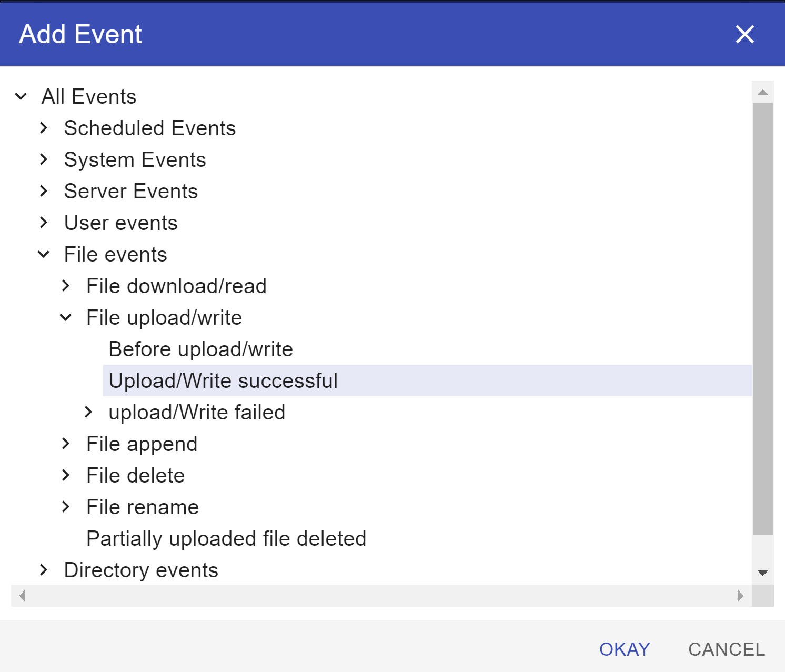This screenshot has width=785, height=672.
Task: Click the CANCEL button
Action: click(x=726, y=649)
